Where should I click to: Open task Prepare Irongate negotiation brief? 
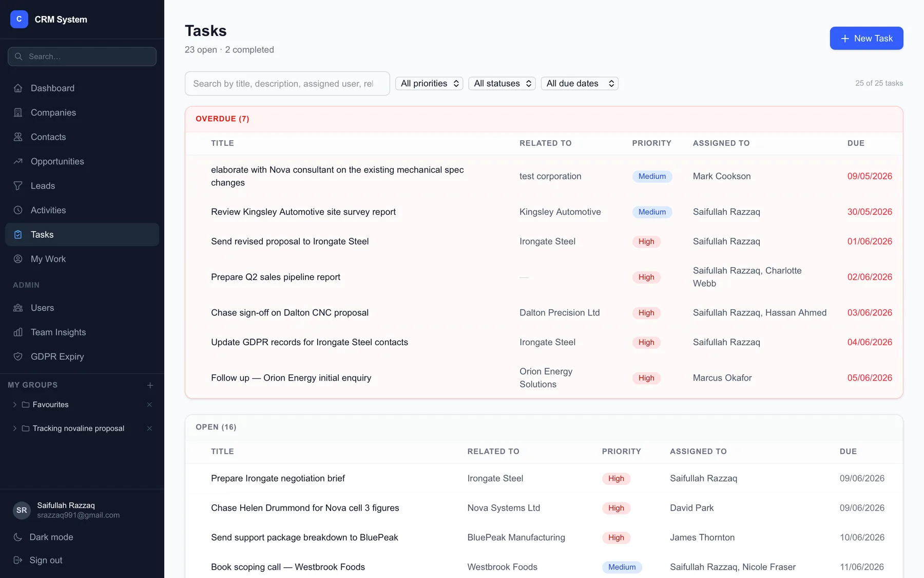coord(278,478)
